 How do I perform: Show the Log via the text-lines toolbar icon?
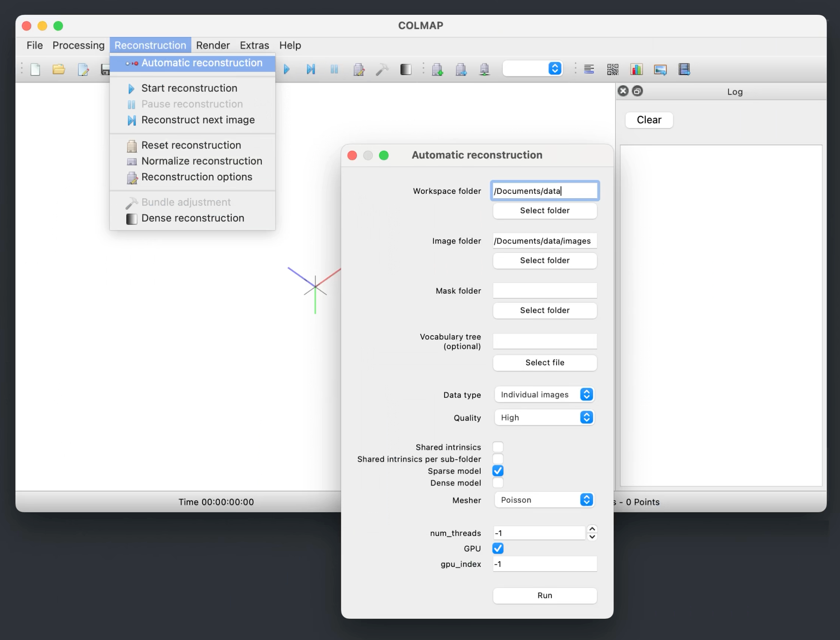tap(589, 69)
